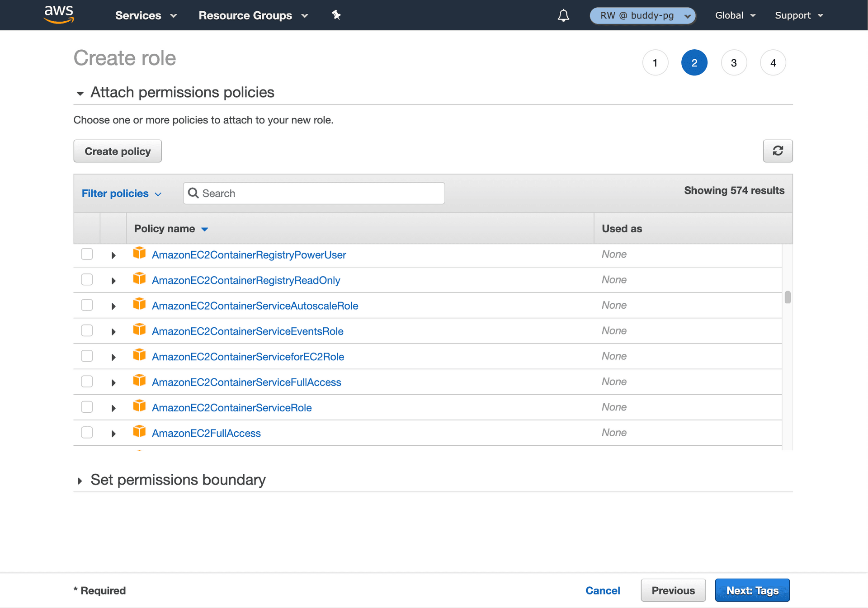Select the AmazonEC2ContainerServiceRole checkbox

point(87,407)
